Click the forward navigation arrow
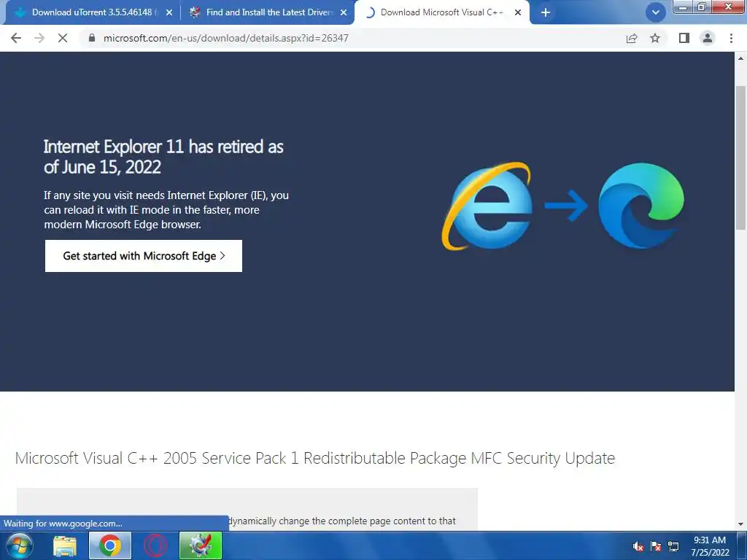This screenshot has height=560, width=747. pos(39,38)
